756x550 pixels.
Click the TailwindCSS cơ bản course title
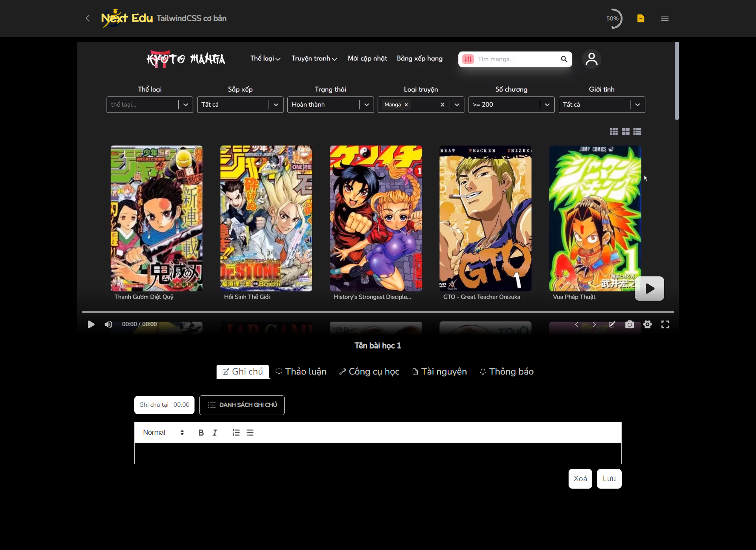pyautogui.click(x=191, y=18)
